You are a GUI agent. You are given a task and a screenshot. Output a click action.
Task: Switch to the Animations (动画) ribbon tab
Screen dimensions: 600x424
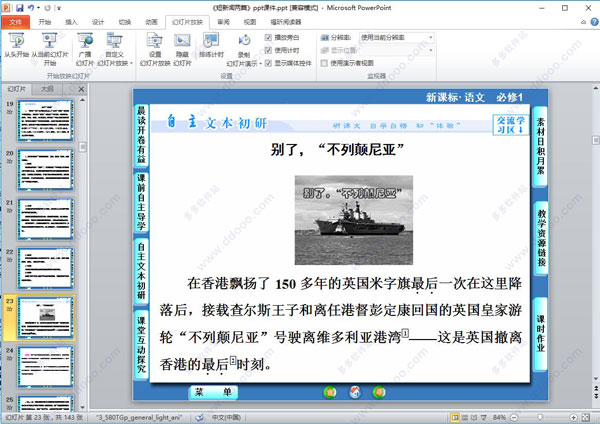(x=152, y=22)
